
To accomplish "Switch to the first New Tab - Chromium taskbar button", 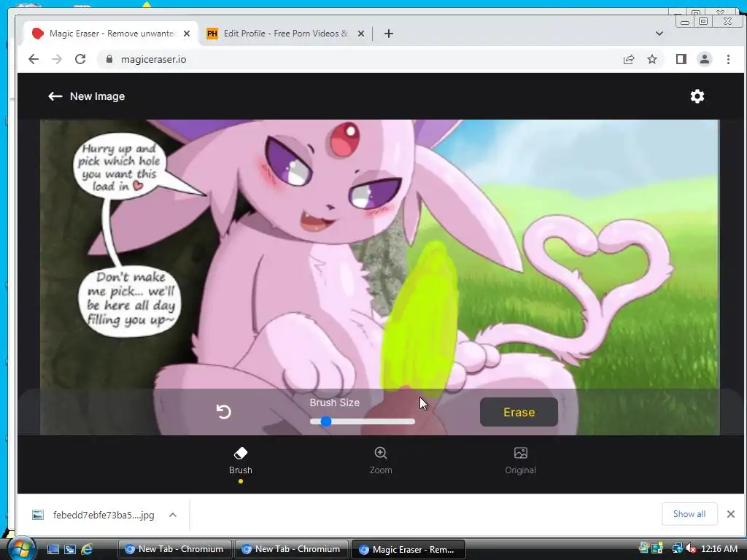I will (174, 549).
